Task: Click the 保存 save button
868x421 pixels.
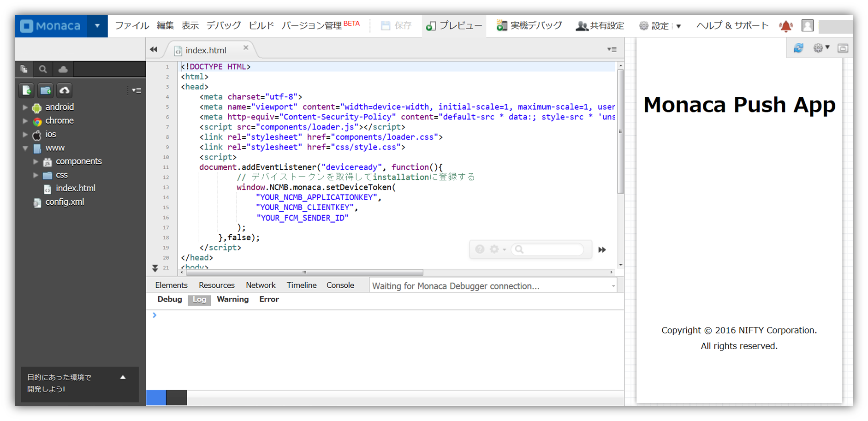Action: 396,26
